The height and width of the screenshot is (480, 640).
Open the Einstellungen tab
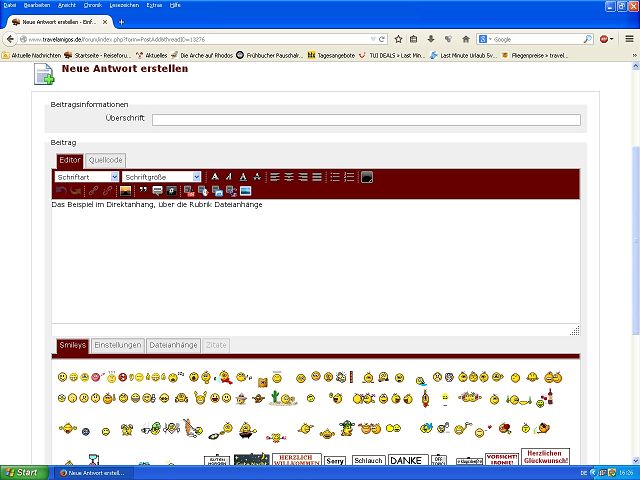coord(118,345)
